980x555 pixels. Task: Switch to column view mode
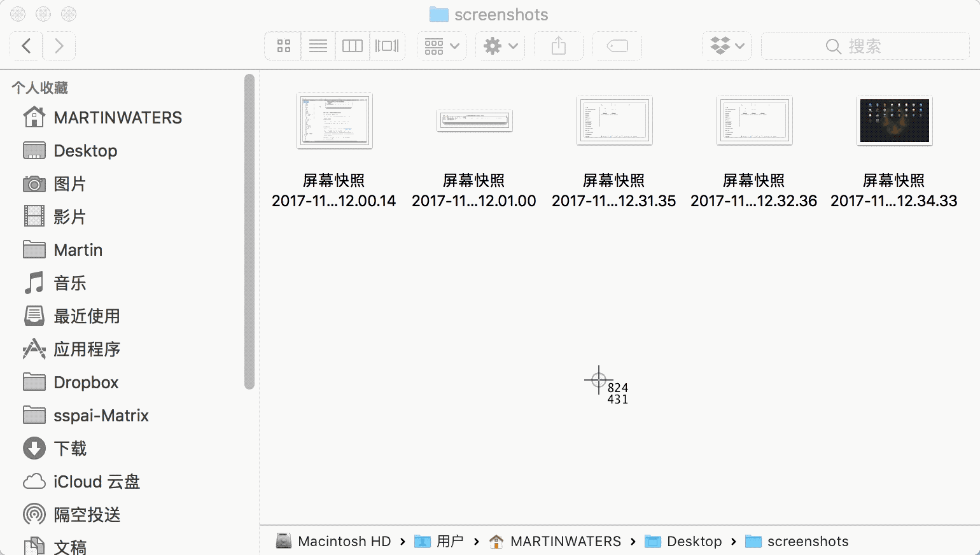(x=352, y=46)
